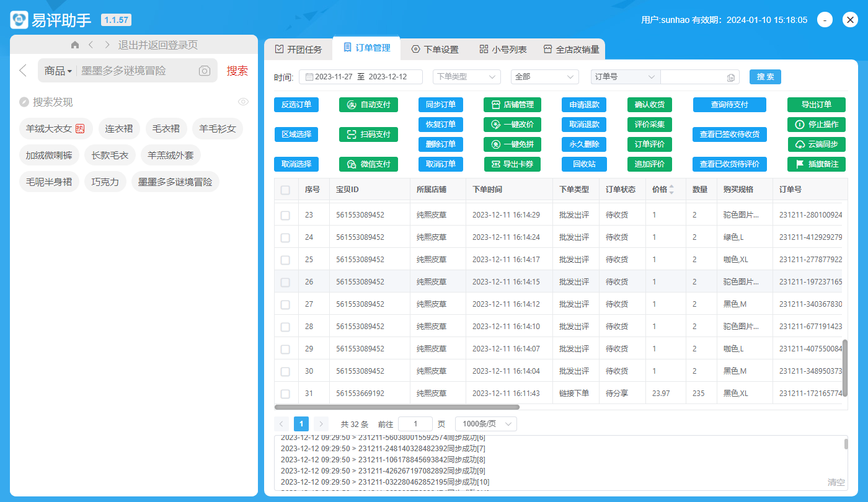Image resolution: width=868 pixels, height=502 pixels.
Task: Click 云端同步 cloud sync button
Action: pyautogui.click(x=817, y=144)
